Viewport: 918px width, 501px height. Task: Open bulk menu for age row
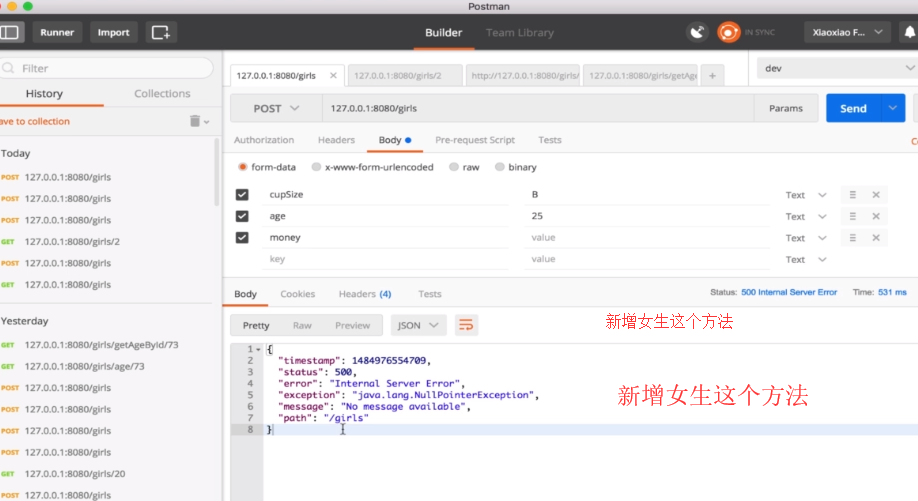coord(852,217)
